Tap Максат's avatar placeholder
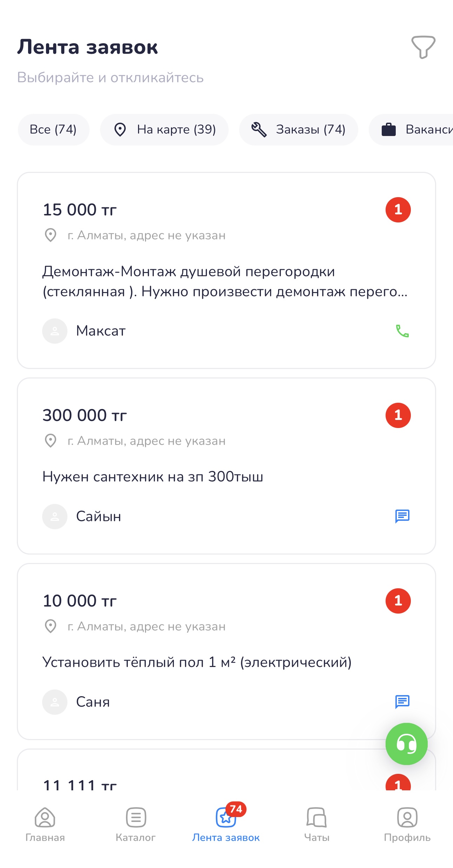453x868 pixels. [x=55, y=331]
